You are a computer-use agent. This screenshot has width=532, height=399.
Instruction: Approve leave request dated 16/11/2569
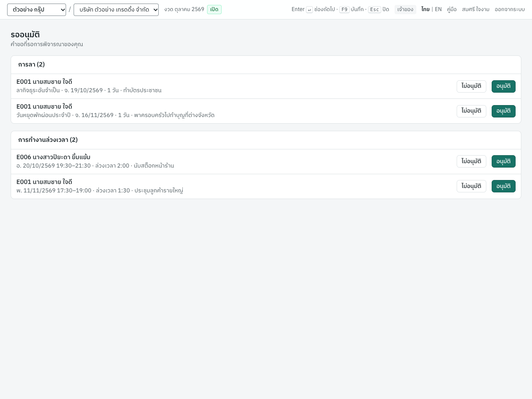(503, 111)
